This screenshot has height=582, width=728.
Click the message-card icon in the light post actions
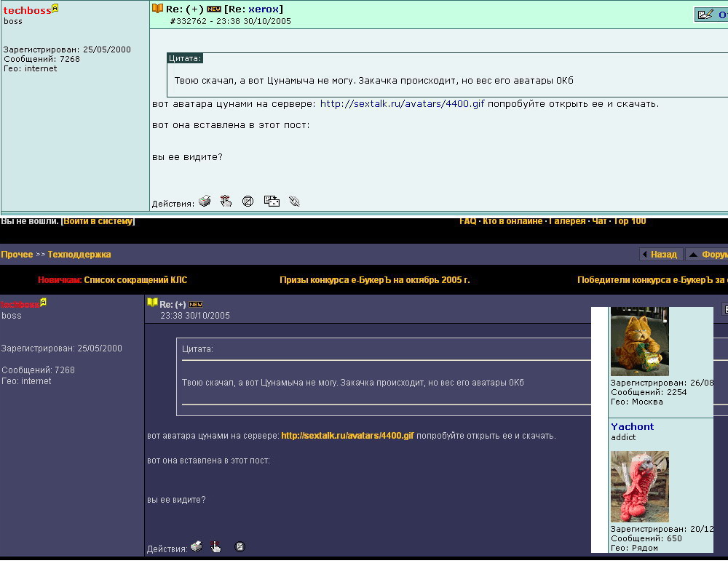click(x=272, y=202)
